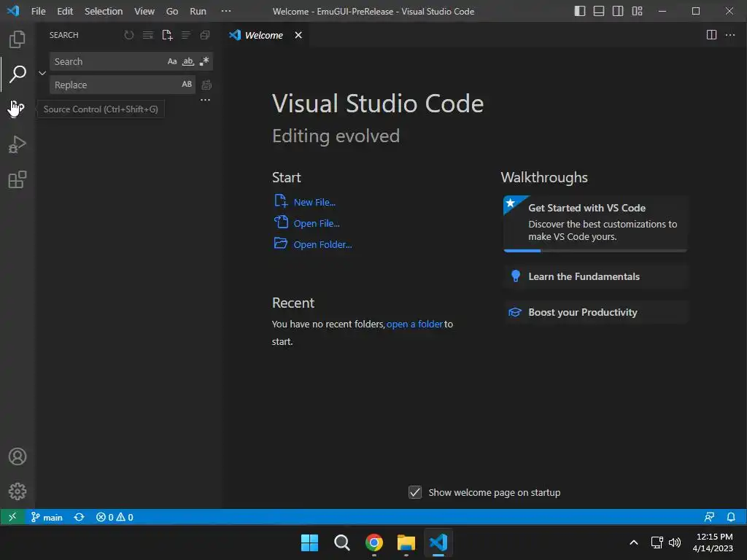This screenshot has width=747, height=560.
Task: Open Windows taskbar Search
Action: 341,542
